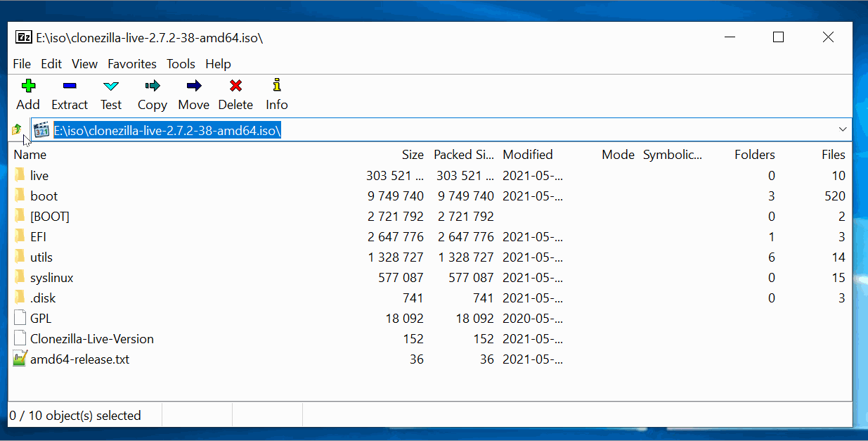Sort by the Packed Size column header
The image size is (868, 441).
(464, 155)
